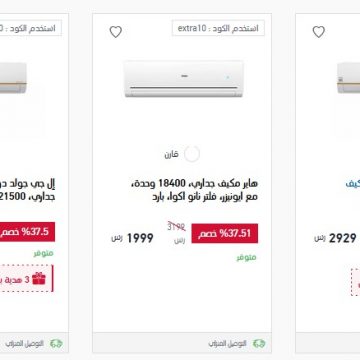Click the 2929 price on right card
The width and height of the screenshot is (360, 360).
343,238
